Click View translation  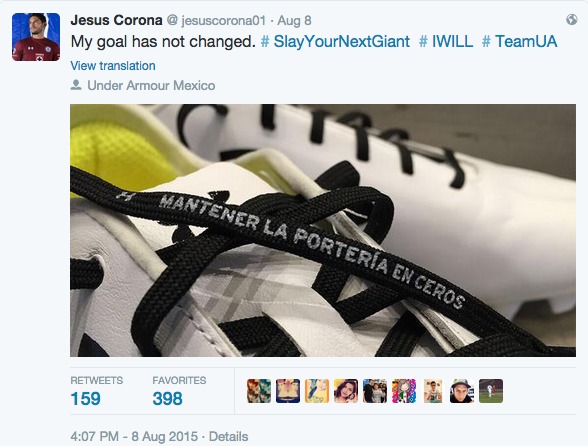click(113, 66)
